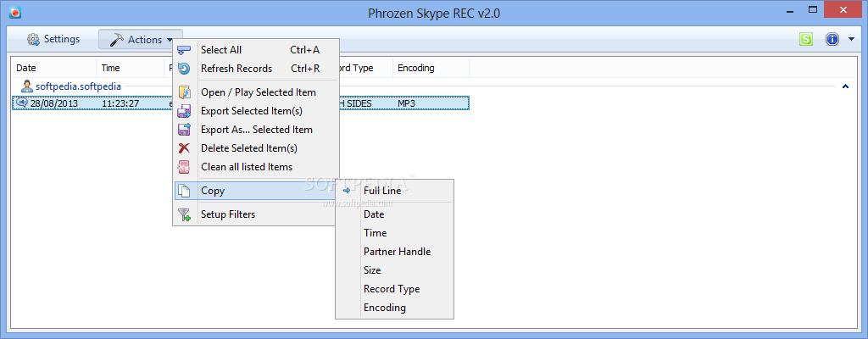Screen dimensions: 868x339
Task: Click the MP3 encoding cell
Action: point(408,103)
